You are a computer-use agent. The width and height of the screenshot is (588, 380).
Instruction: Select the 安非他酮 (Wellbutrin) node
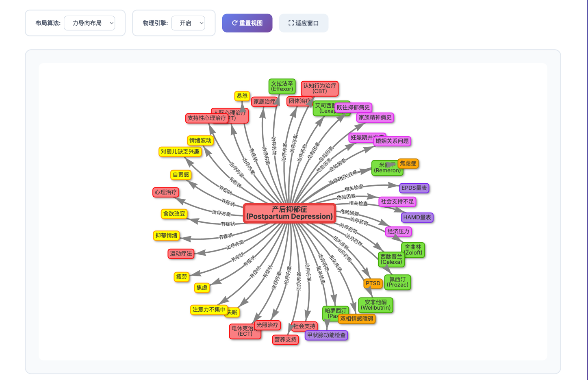[x=375, y=305]
